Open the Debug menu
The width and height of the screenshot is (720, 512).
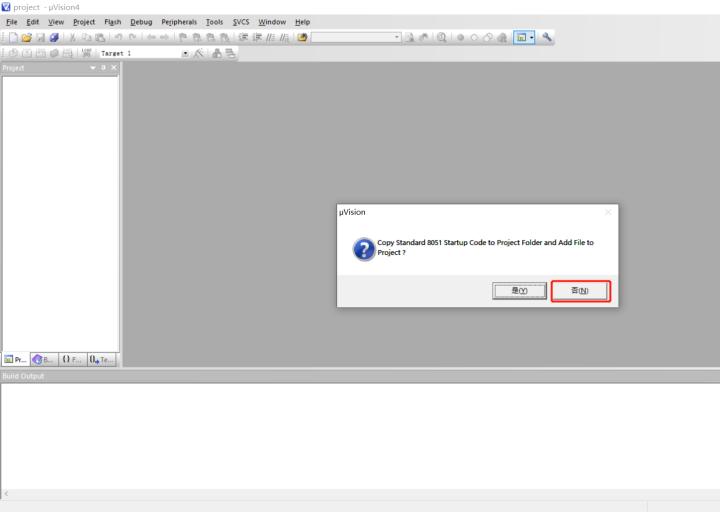(141, 22)
